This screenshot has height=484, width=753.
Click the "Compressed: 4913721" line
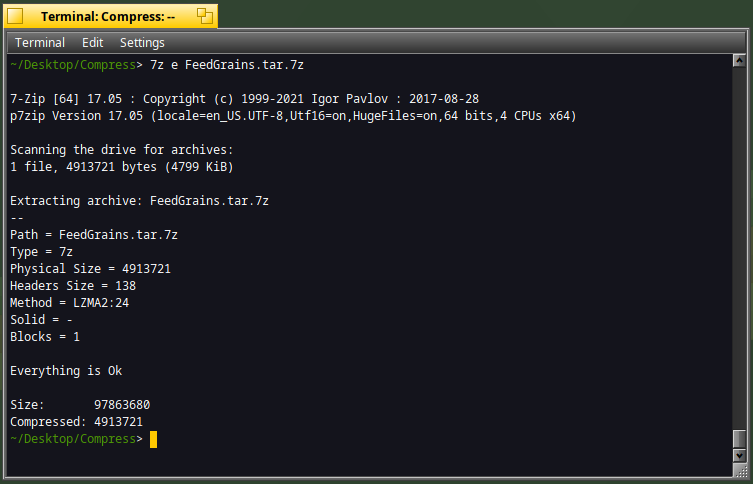pos(76,422)
